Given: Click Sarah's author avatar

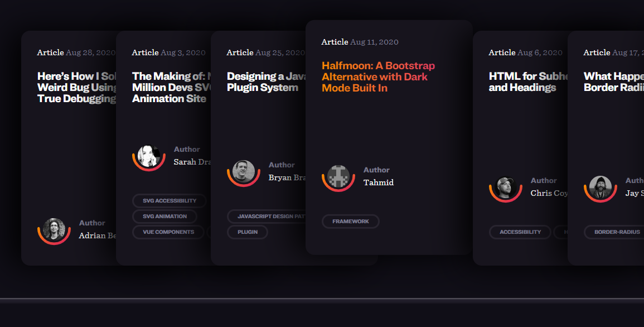Looking at the screenshot, I should (149, 156).
